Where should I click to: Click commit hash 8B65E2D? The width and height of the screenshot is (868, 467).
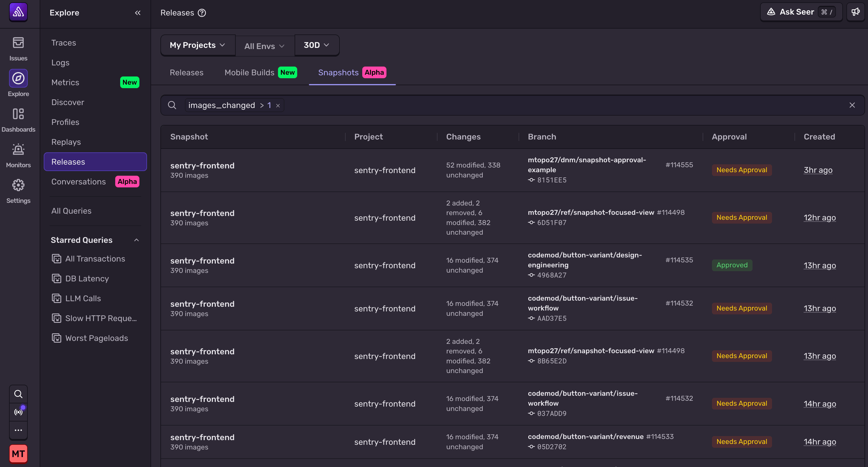pyautogui.click(x=552, y=361)
